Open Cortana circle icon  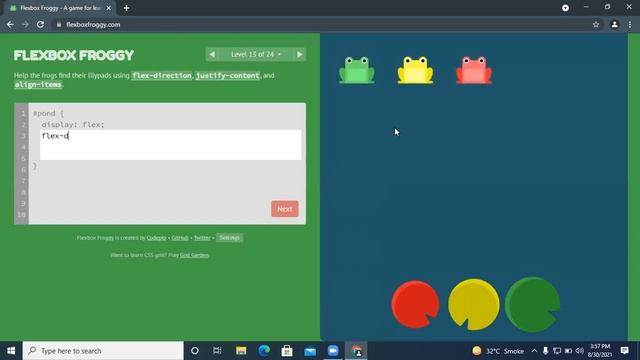pos(195,351)
